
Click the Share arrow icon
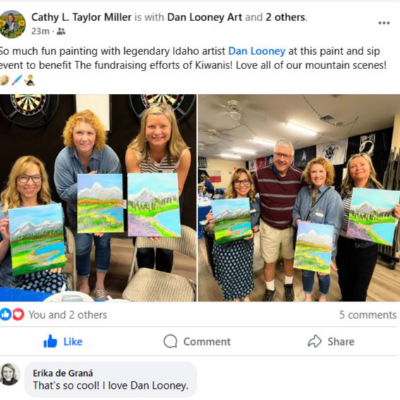[314, 341]
